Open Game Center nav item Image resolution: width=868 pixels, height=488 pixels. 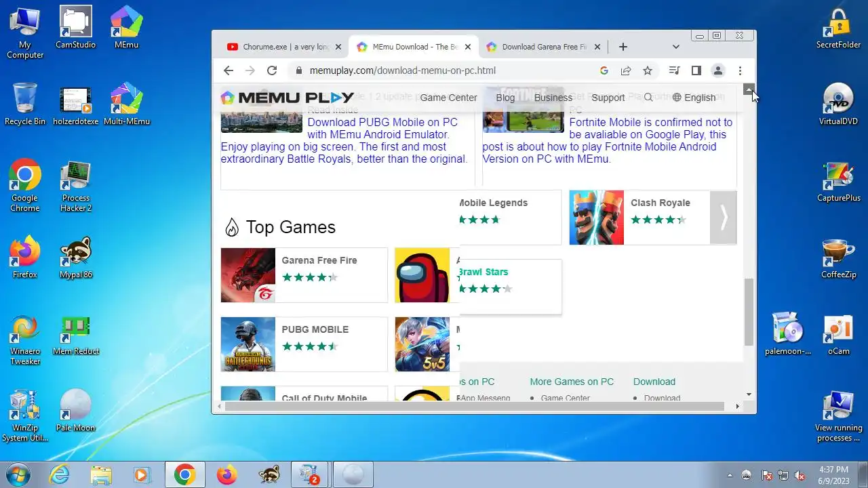coord(449,98)
